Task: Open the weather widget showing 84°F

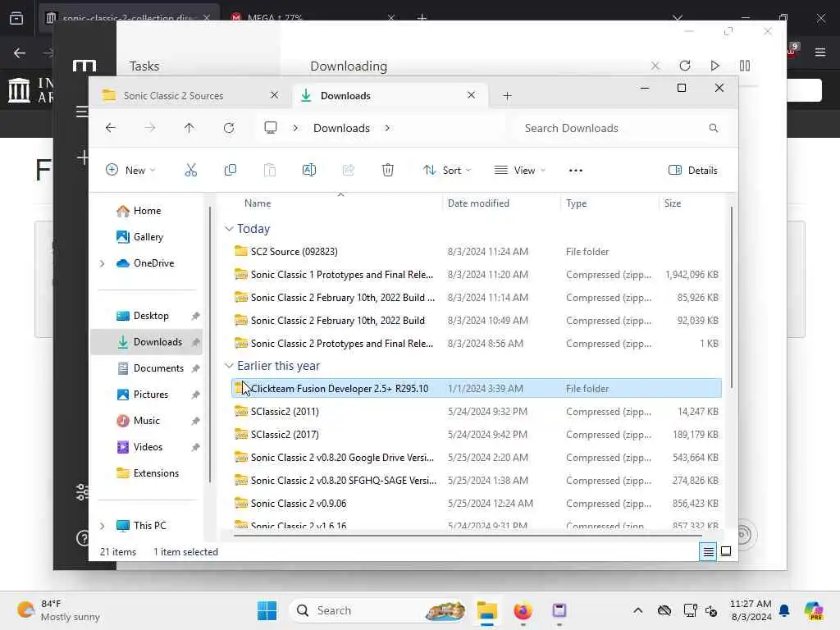Action: click(x=59, y=610)
